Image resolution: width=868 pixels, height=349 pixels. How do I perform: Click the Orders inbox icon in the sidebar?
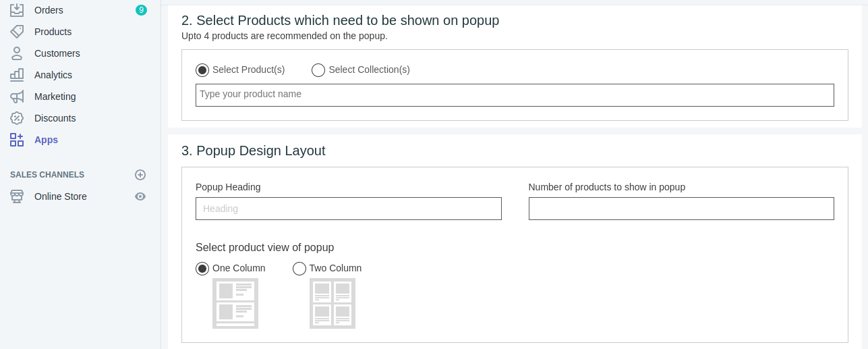[x=17, y=9]
